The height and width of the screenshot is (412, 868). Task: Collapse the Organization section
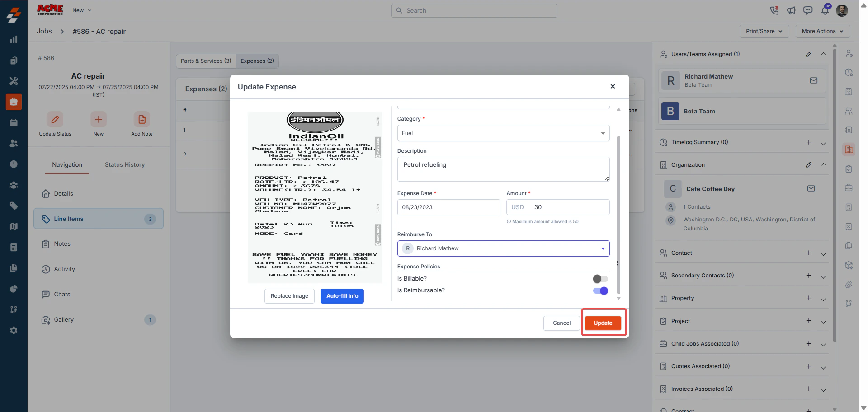click(823, 164)
